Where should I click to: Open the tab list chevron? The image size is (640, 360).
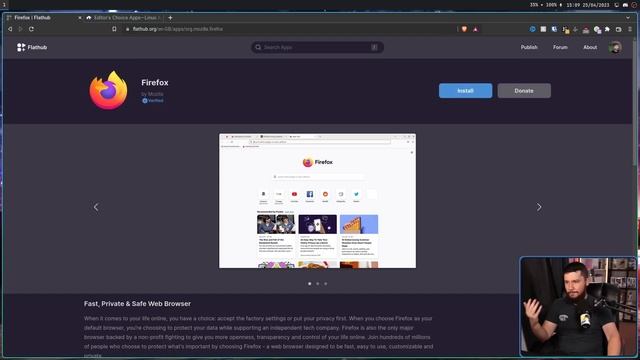(628, 18)
